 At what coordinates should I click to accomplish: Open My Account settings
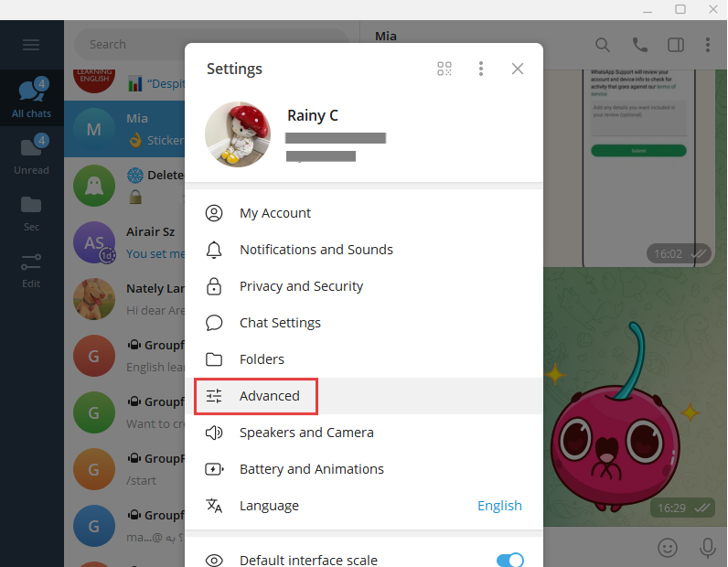pyautogui.click(x=364, y=213)
